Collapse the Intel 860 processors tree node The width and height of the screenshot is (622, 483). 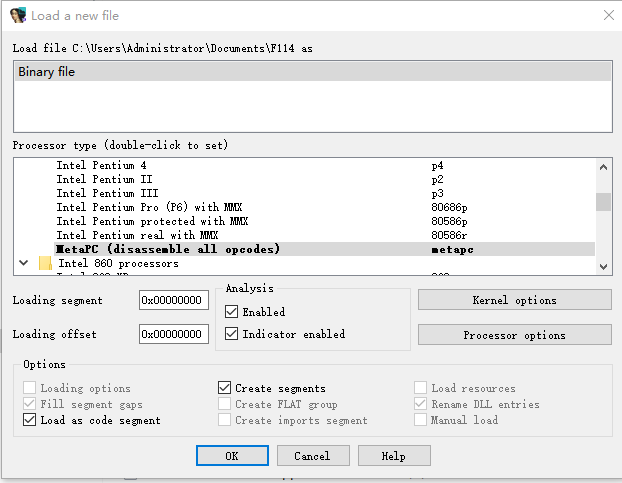[23, 263]
